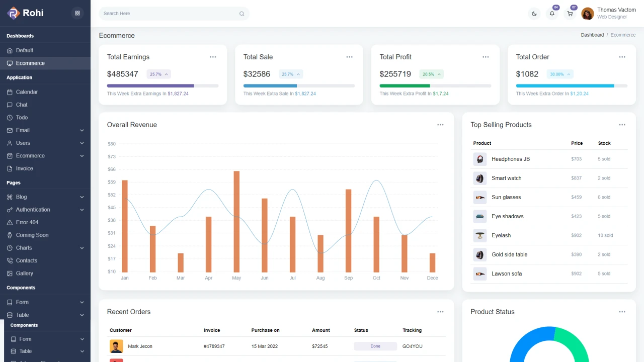The image size is (644, 362).
Task: Open Total Earnings card options menu
Action: coord(213,57)
